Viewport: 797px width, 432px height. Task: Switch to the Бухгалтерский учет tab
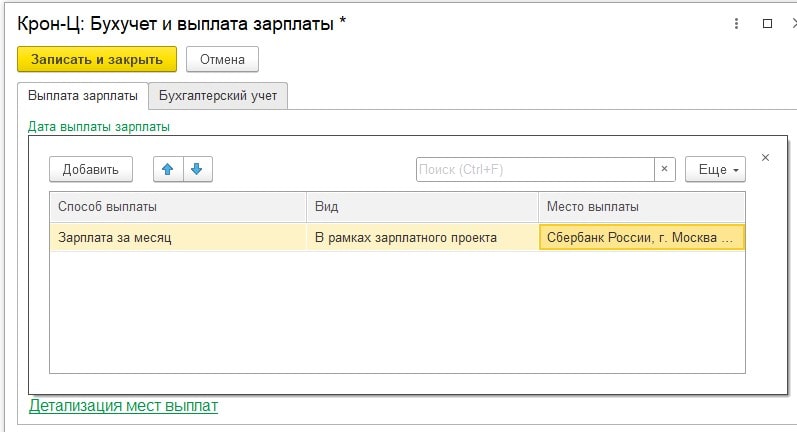point(217,96)
